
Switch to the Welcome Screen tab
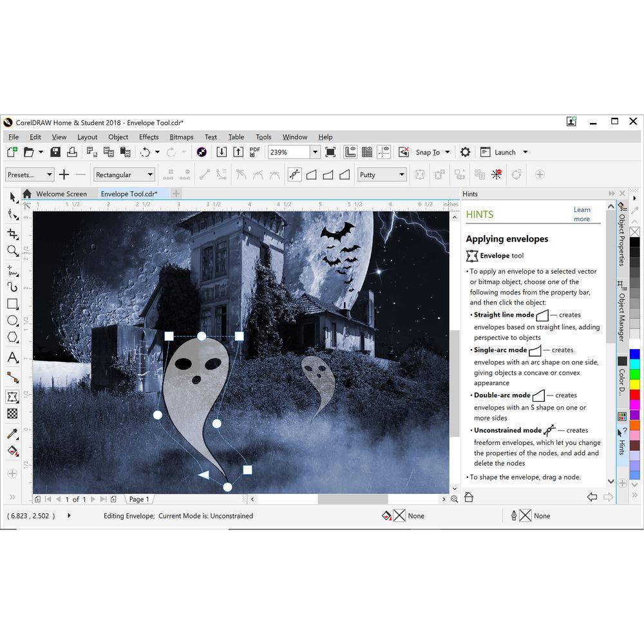click(61, 194)
